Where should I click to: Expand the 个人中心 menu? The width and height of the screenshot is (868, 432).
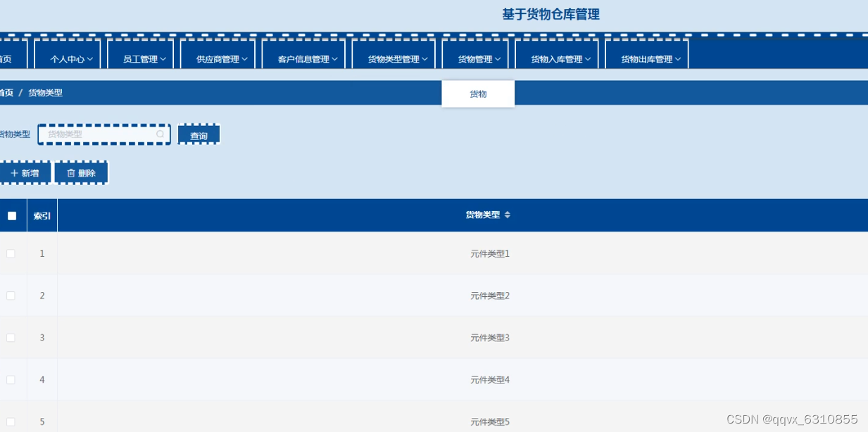[68, 55]
